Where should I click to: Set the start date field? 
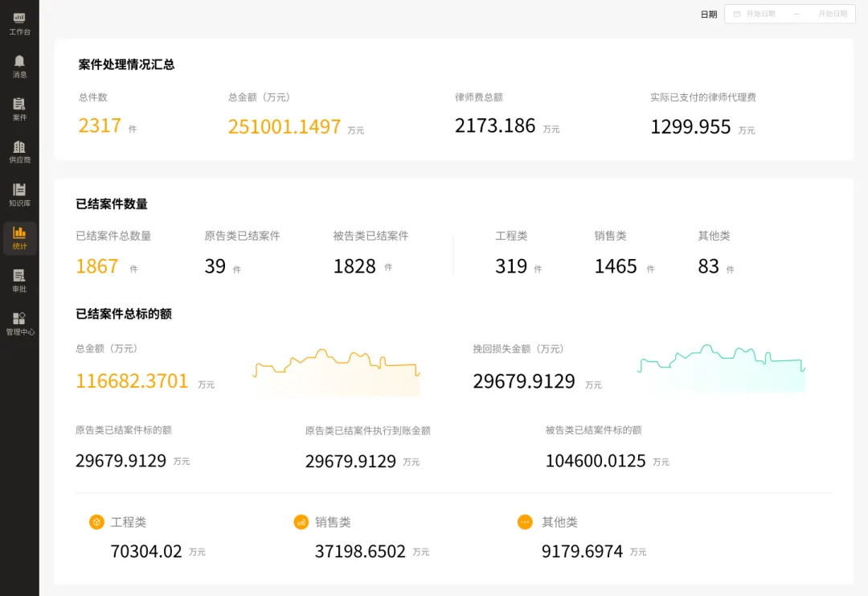click(x=761, y=14)
